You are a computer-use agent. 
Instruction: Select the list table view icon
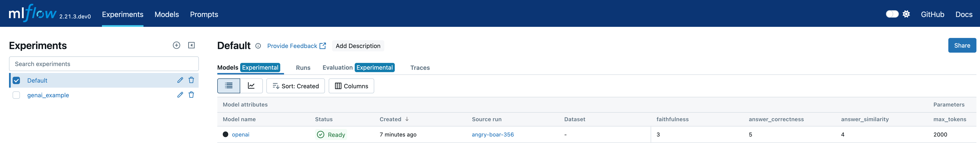tap(229, 86)
